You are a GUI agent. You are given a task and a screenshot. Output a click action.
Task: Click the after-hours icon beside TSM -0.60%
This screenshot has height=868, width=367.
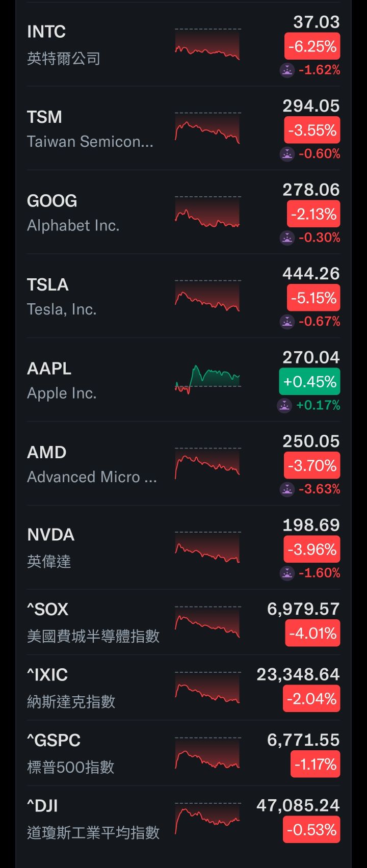(x=287, y=154)
